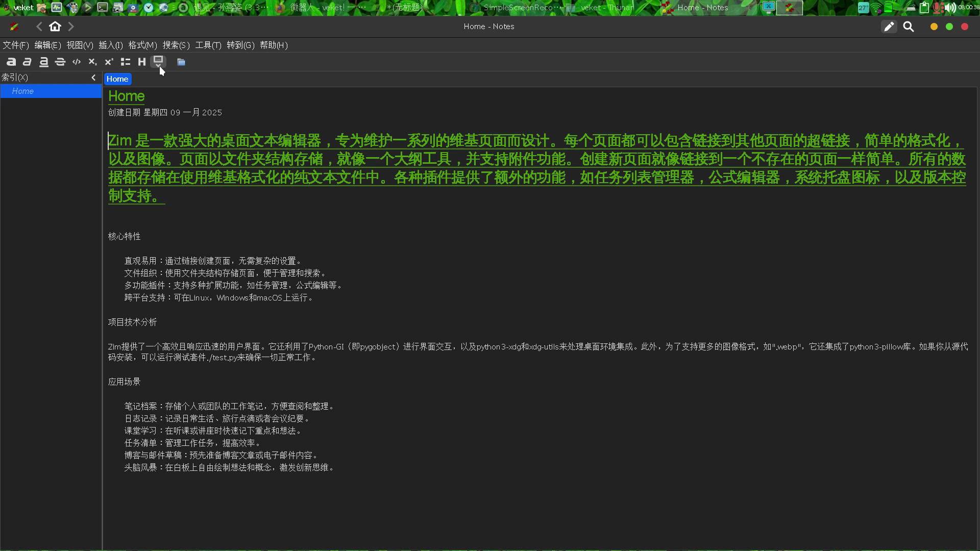The width and height of the screenshot is (980, 551).
Task: Open search with the magnifier icon
Action: 909,27
